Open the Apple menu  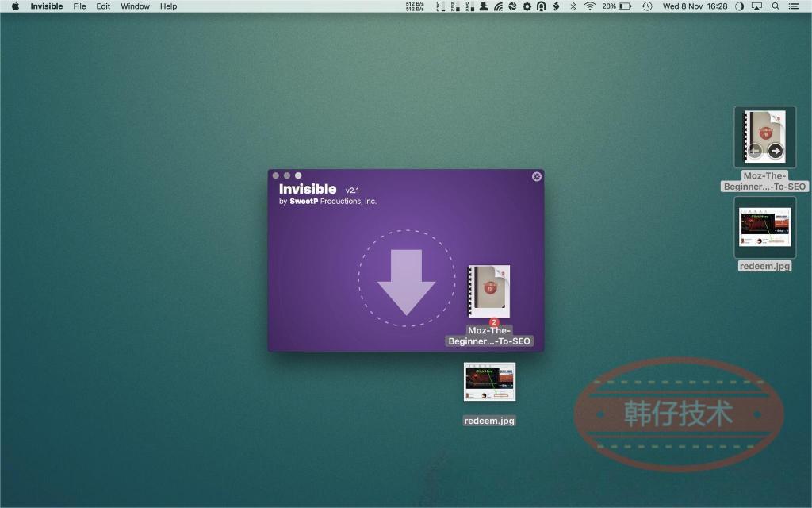(15, 6)
